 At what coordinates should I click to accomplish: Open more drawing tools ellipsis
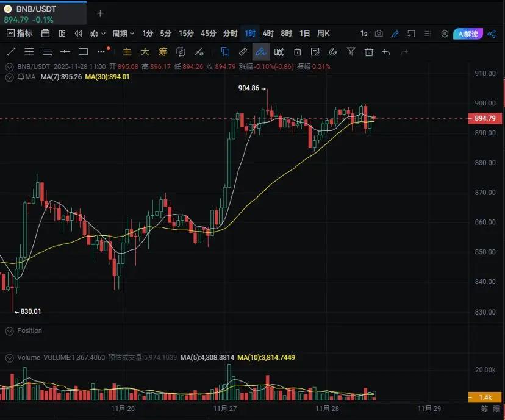[101, 51]
